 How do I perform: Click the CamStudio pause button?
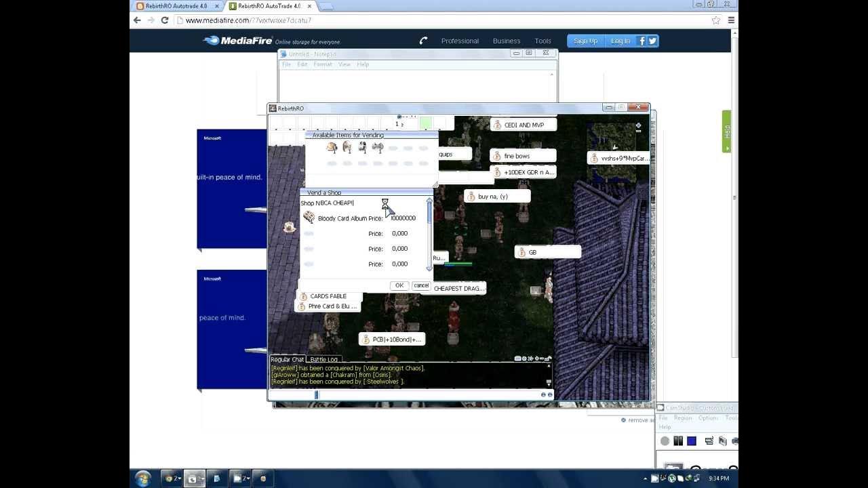pos(678,441)
